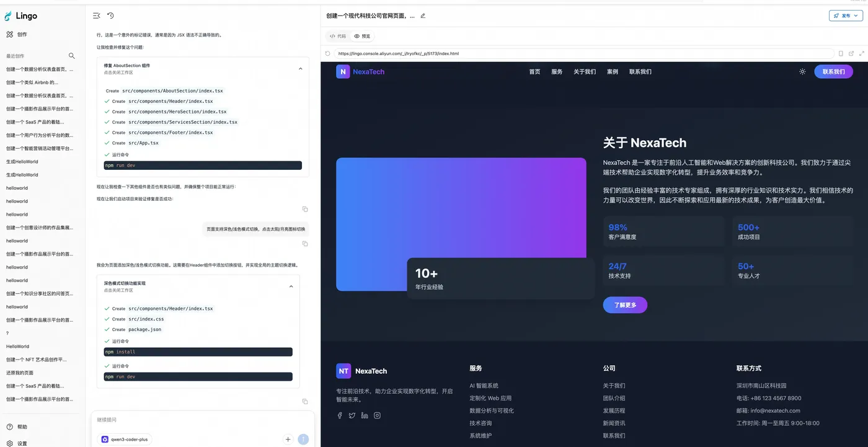Search recent creations with magnifier icon
868x447 pixels.
click(72, 56)
